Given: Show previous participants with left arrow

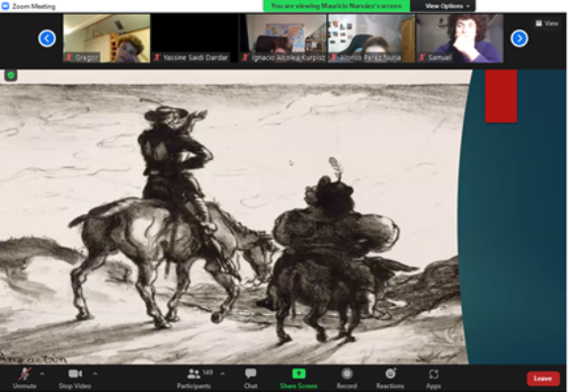Looking at the screenshot, I should (47, 39).
